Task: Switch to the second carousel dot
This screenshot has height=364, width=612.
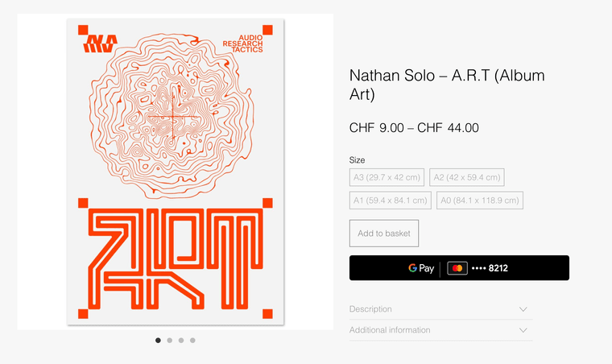Action: click(169, 341)
